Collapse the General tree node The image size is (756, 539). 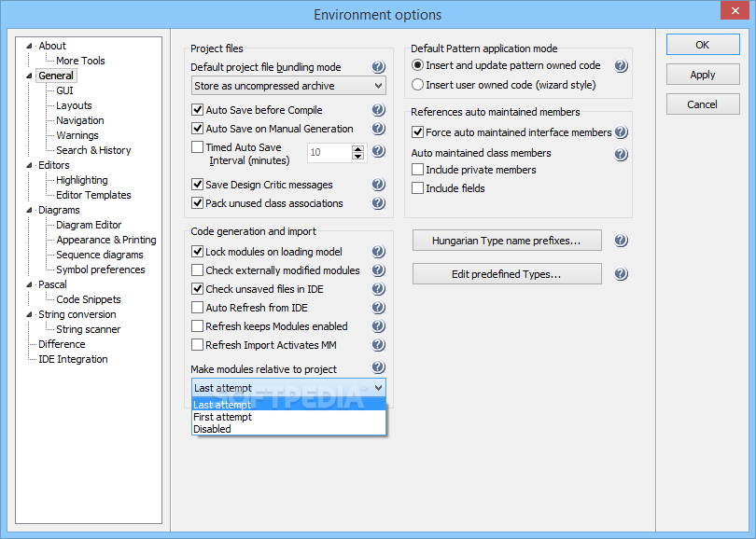[x=29, y=76]
